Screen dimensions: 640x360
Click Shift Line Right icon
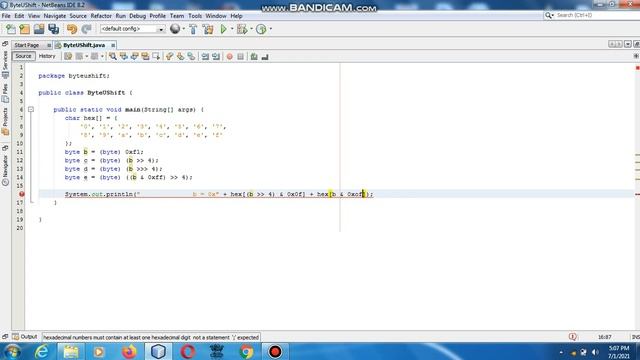[216, 57]
